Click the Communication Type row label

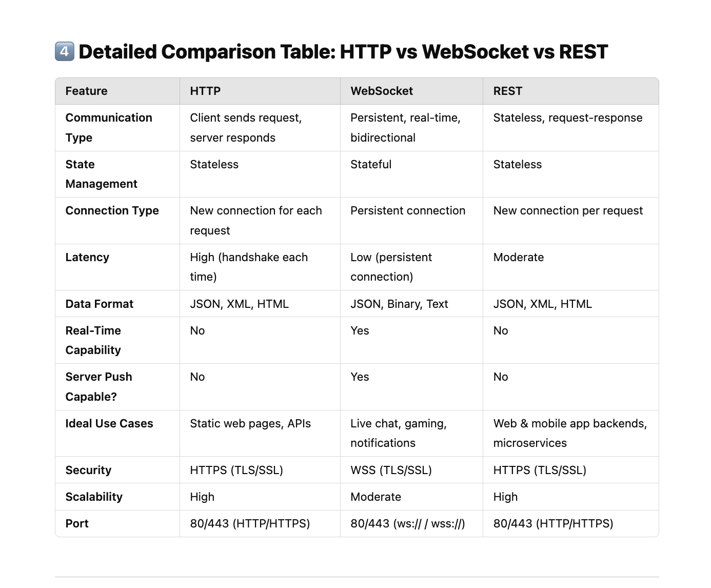point(109,128)
